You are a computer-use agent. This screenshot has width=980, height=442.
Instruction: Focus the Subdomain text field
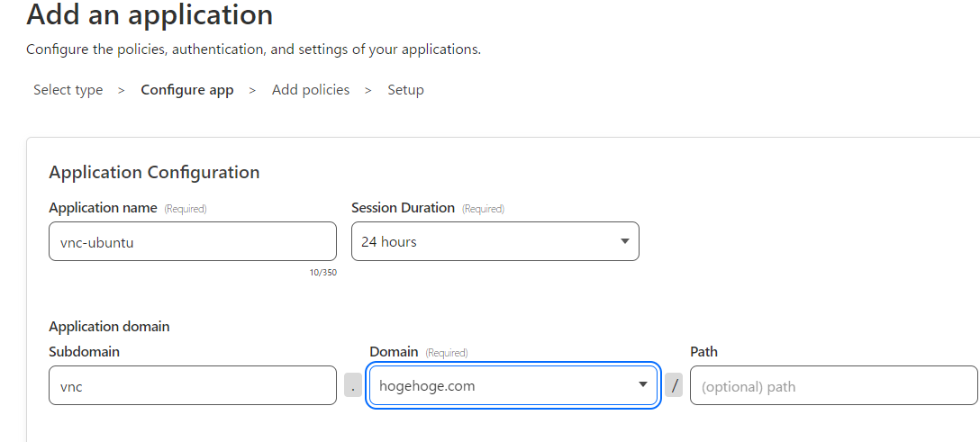(193, 385)
